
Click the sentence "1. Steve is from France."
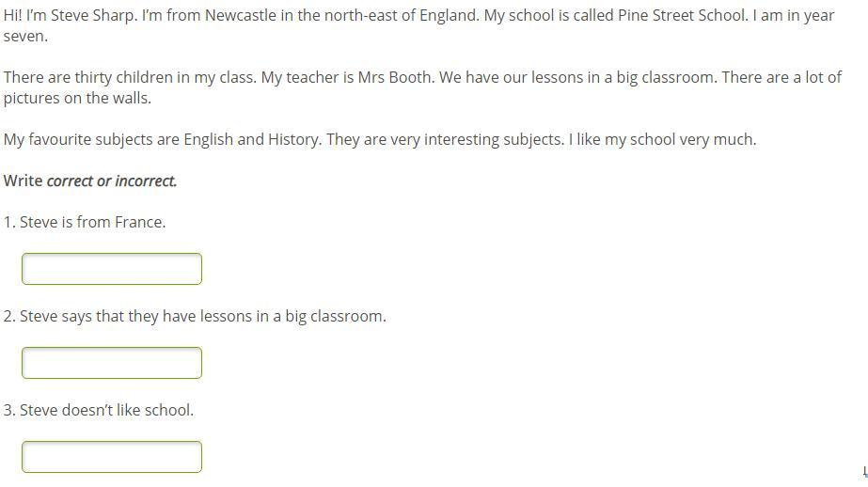coord(85,222)
